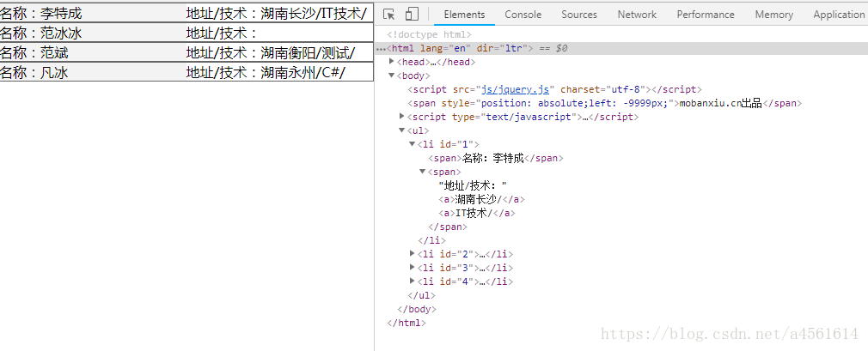Collapse the ul element node
The width and height of the screenshot is (868, 351).
[x=402, y=130]
